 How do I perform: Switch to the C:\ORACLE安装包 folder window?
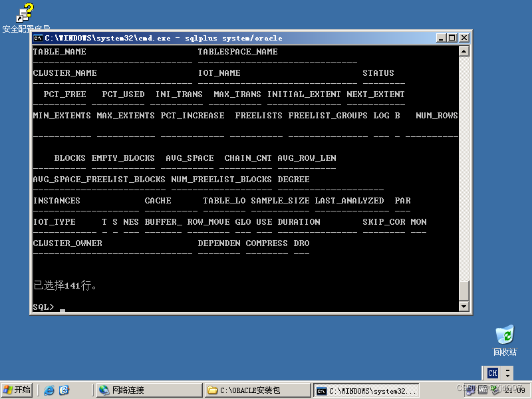[x=256, y=388]
